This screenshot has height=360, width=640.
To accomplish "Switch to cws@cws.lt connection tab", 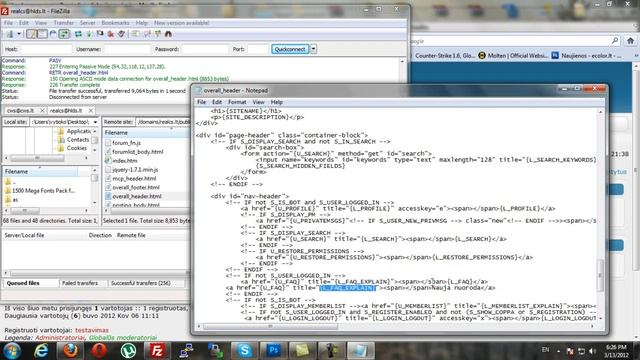I will coord(20,111).
